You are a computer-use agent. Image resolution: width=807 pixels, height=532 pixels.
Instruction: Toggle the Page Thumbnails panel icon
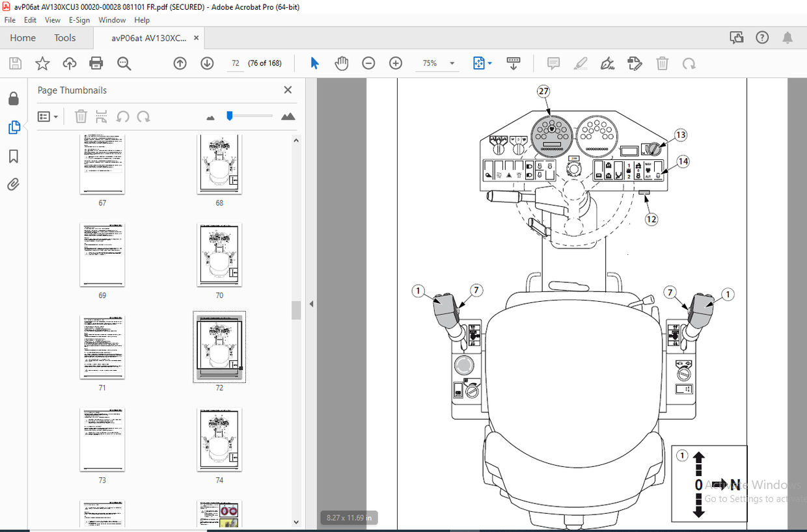click(x=14, y=127)
